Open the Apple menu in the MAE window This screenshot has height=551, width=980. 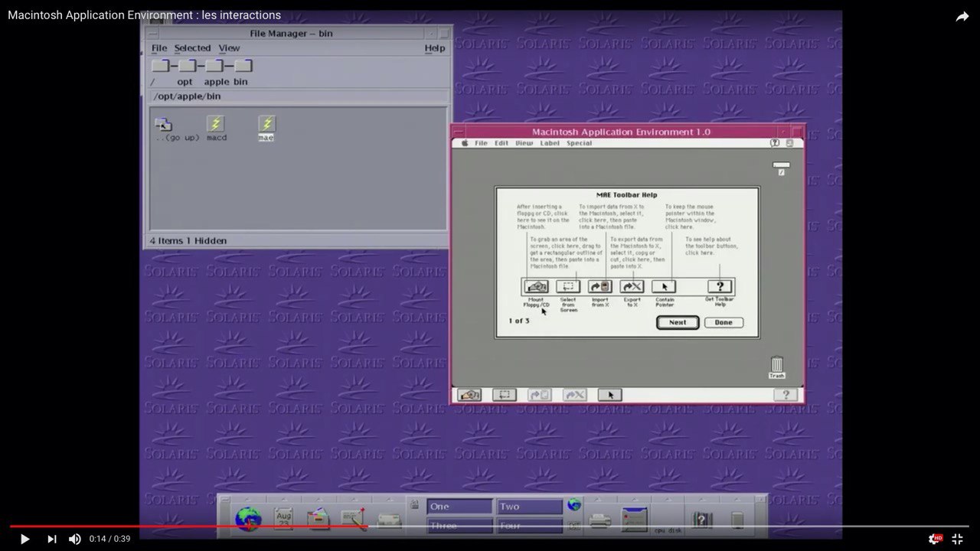point(464,143)
